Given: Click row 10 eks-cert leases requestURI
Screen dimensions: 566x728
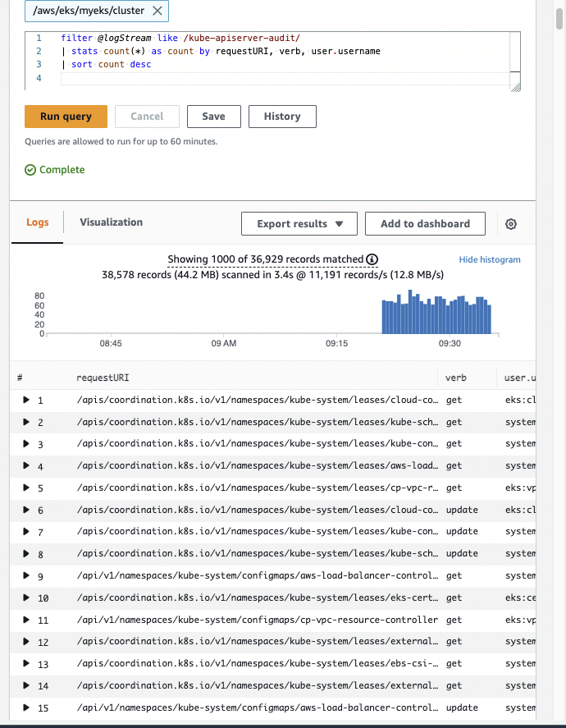Looking at the screenshot, I should (x=257, y=598).
